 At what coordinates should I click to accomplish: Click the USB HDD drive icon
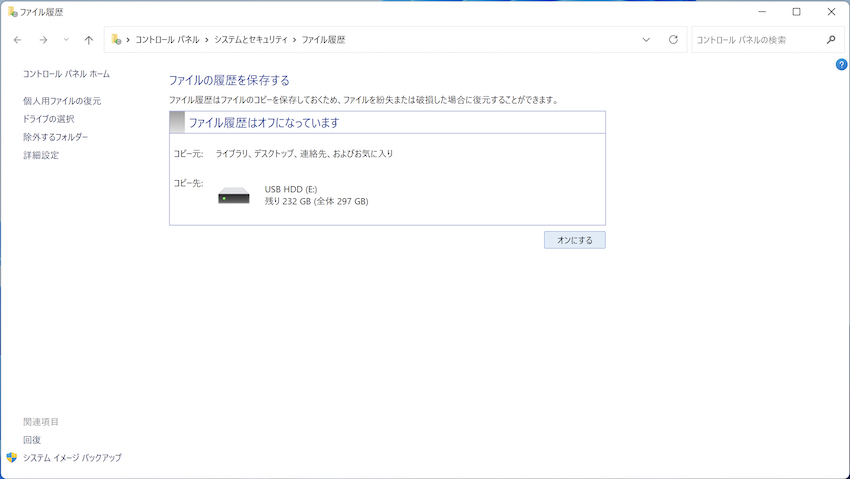[234, 196]
